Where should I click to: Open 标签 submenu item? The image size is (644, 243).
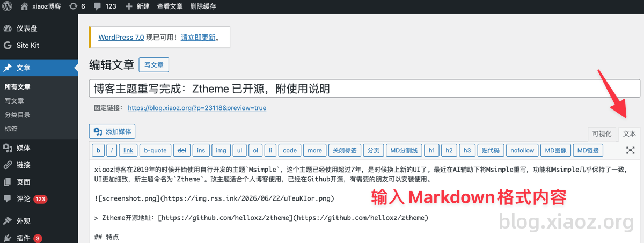(11, 129)
